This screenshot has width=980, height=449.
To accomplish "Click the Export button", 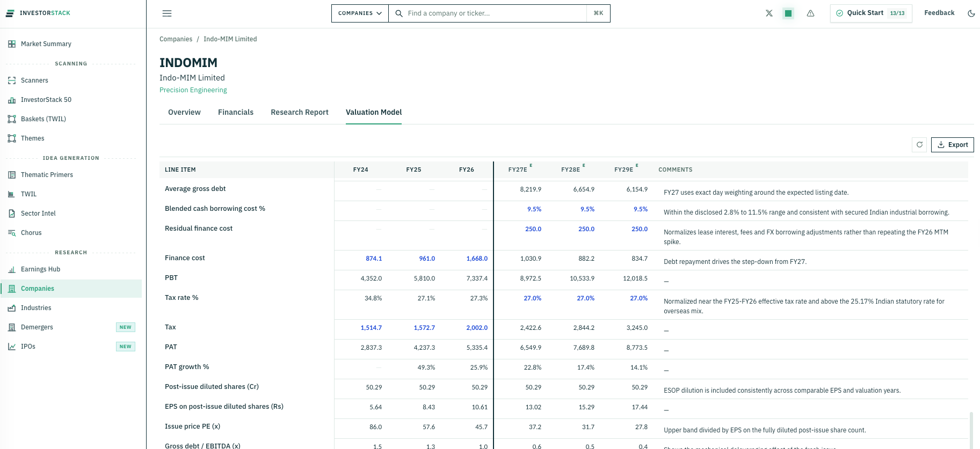I will click(952, 145).
